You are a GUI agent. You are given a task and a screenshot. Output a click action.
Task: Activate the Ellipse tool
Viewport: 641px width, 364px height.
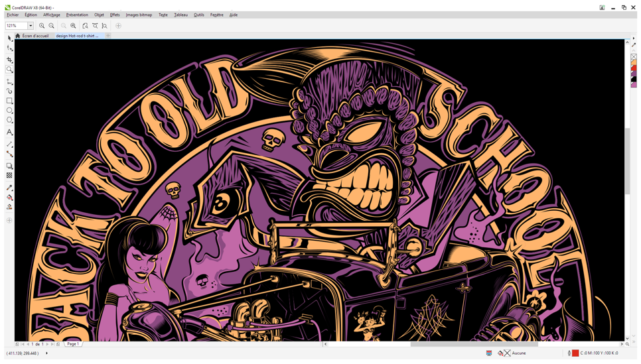9,111
